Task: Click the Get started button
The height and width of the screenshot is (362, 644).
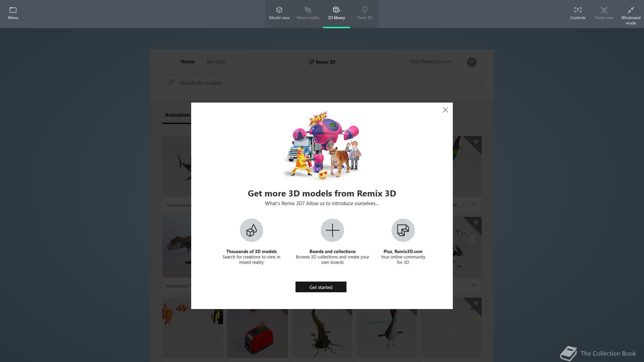Action: tap(321, 287)
